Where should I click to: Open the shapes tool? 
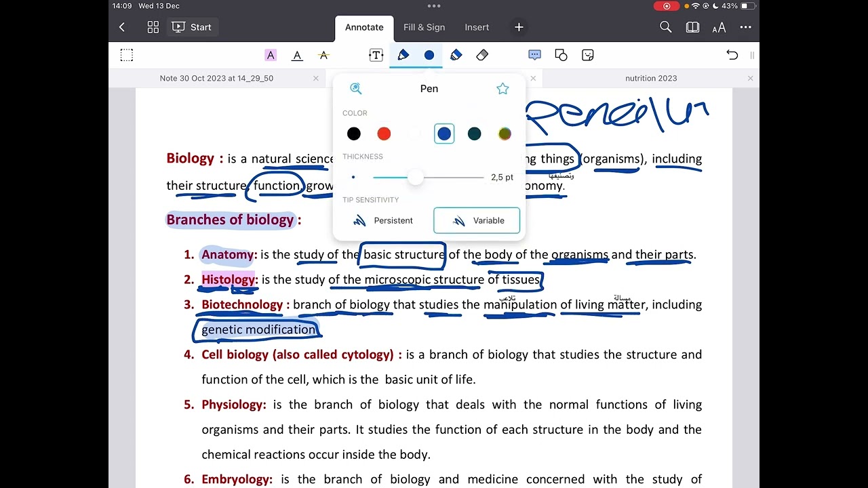[x=561, y=55]
